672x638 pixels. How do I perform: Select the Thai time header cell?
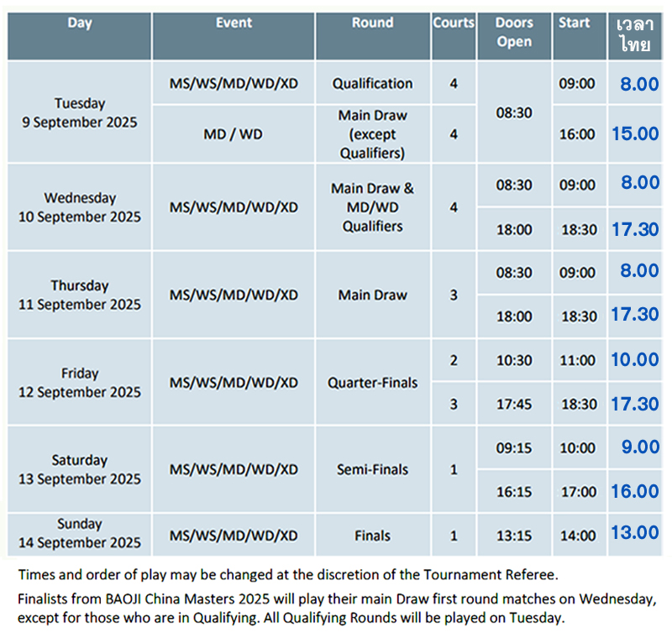[x=635, y=36]
